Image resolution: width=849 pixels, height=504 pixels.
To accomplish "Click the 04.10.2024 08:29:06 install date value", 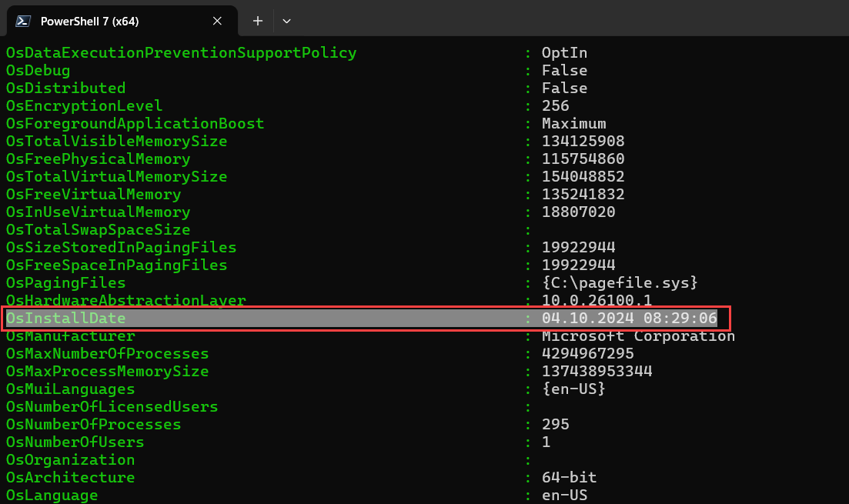I will coord(629,319).
